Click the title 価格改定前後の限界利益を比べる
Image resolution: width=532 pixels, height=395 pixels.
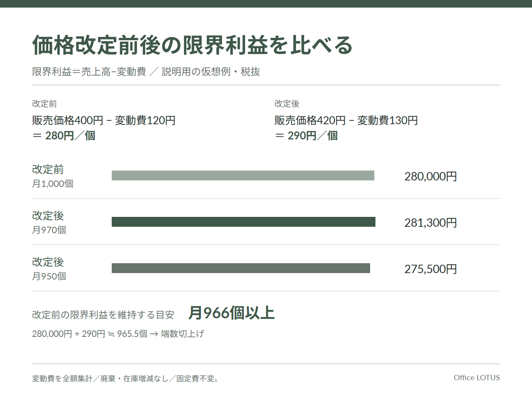pos(193,45)
